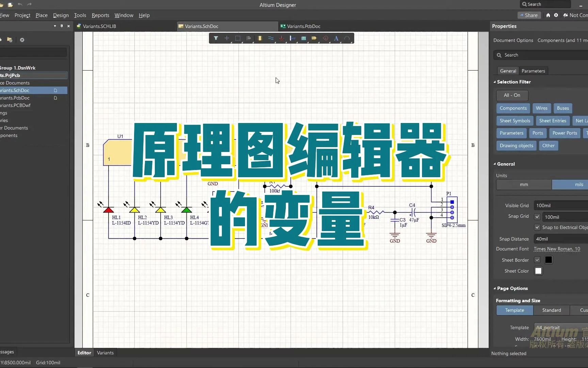
Task: Change the Sheet Color swatch
Action: point(539,271)
